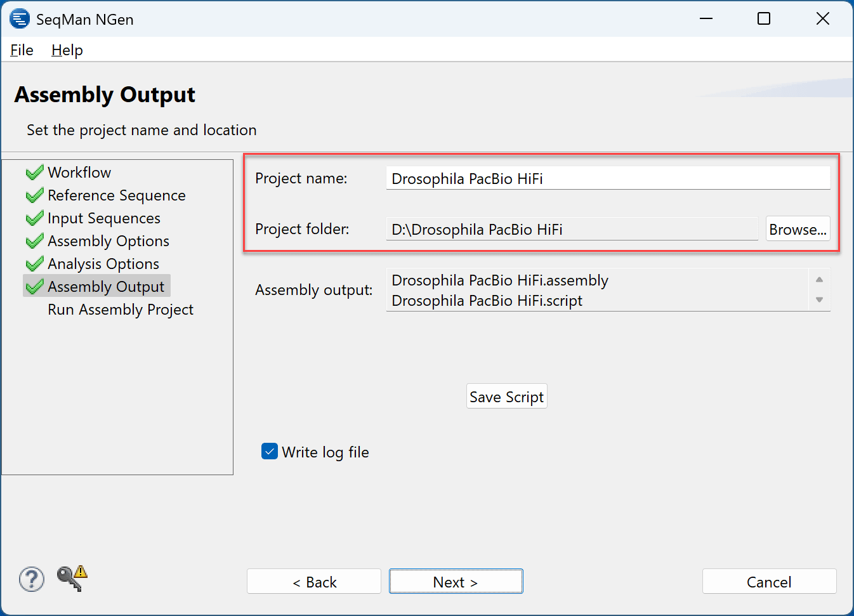854x616 pixels.
Task: Maximize the SeqMan NGen window
Action: pyautogui.click(x=764, y=18)
